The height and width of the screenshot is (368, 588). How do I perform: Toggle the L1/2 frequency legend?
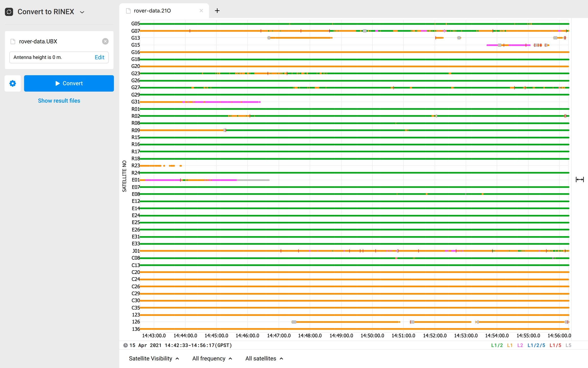point(497,345)
